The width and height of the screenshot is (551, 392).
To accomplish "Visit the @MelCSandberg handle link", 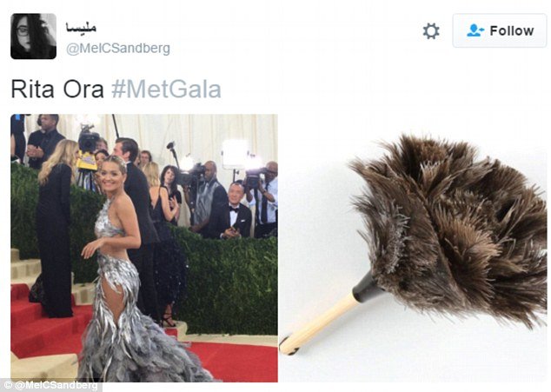I will (118, 48).
